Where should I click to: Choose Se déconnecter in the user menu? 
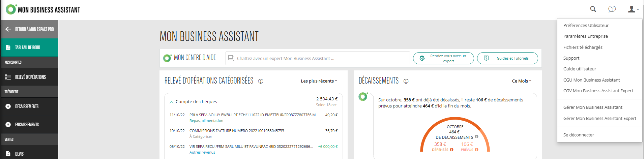[x=579, y=135]
